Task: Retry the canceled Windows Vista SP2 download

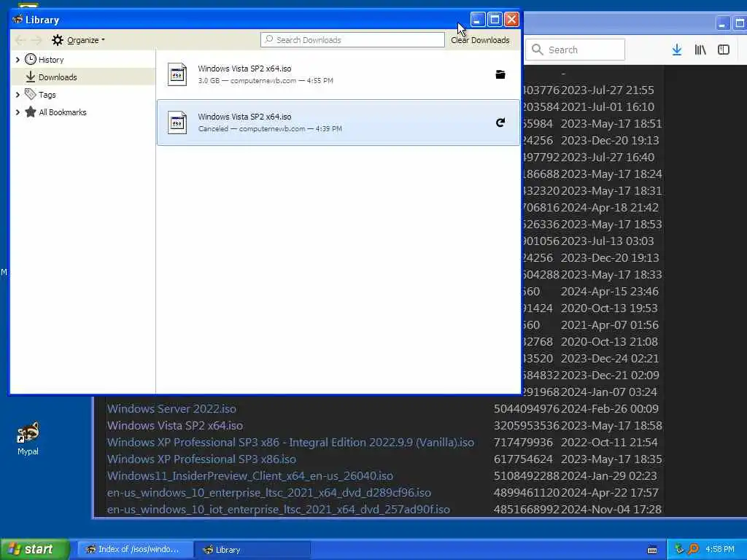Action: (500, 122)
